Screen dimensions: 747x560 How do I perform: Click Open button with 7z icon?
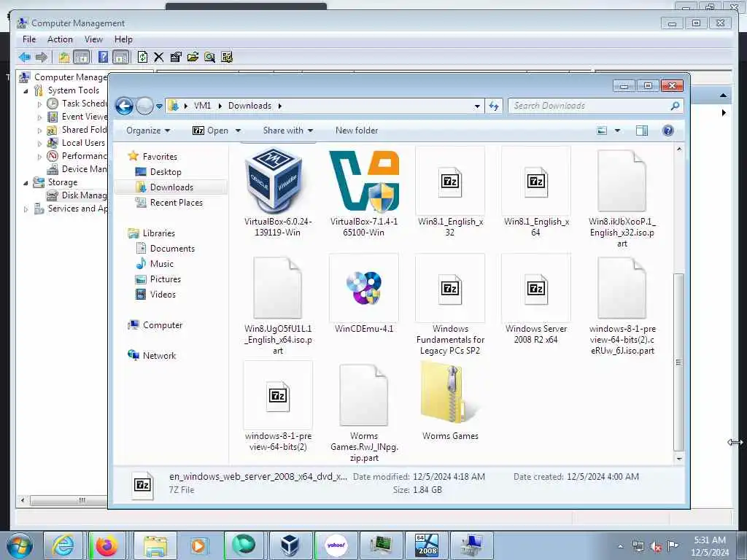coord(211,131)
